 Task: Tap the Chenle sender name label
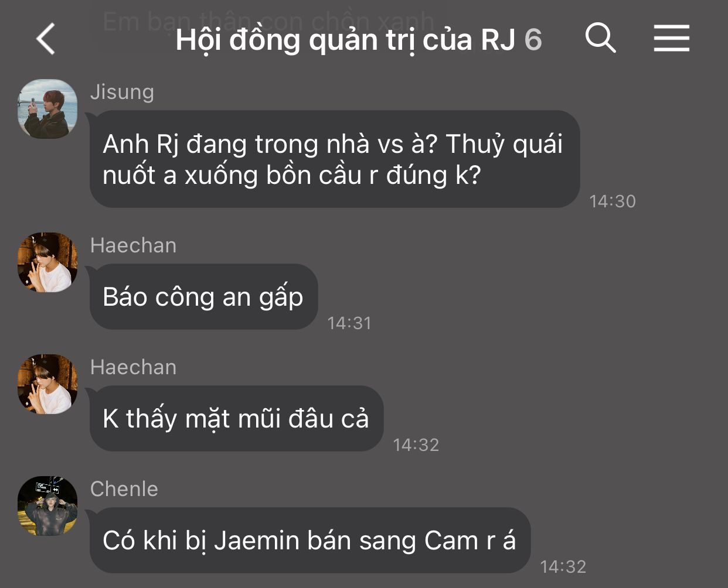click(x=124, y=489)
